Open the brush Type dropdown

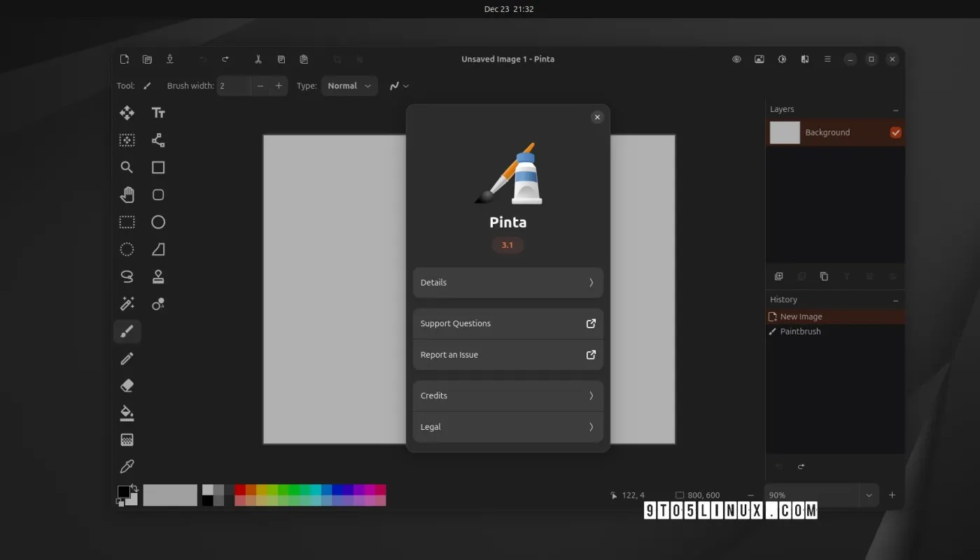(349, 86)
